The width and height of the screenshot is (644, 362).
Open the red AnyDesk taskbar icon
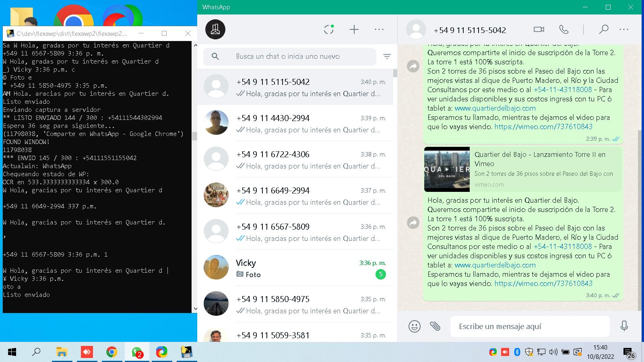click(87, 352)
